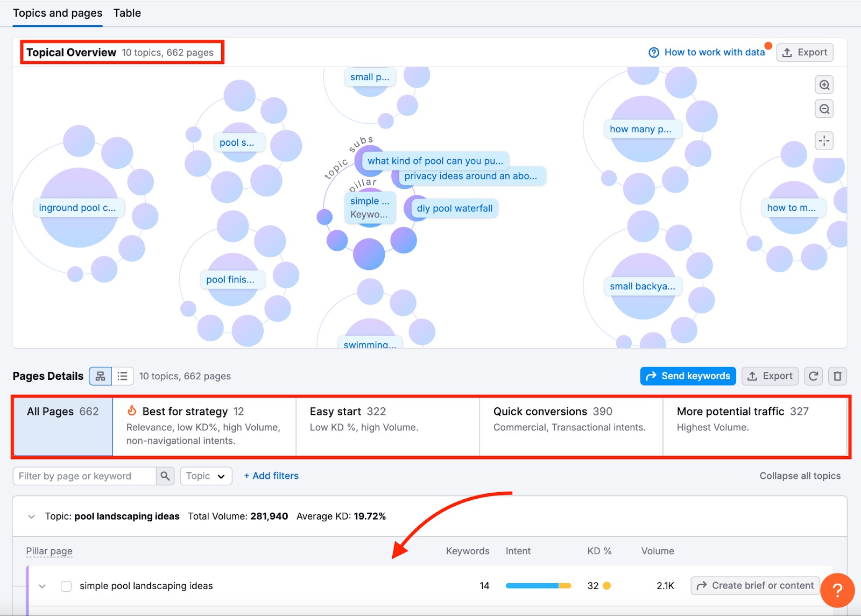Switch to the Table tab
Viewport: 861px width, 616px height.
pos(127,13)
